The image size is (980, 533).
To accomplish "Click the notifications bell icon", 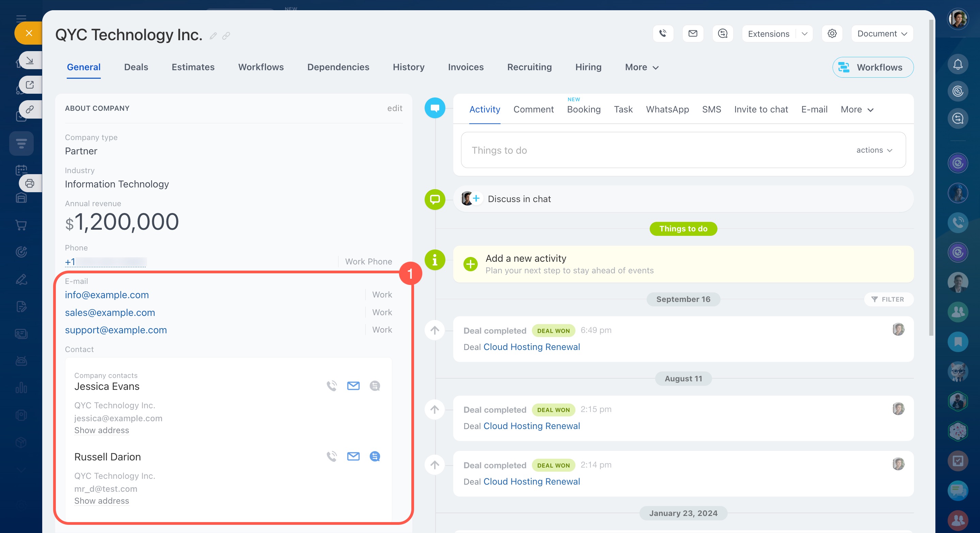I will pos(958,64).
